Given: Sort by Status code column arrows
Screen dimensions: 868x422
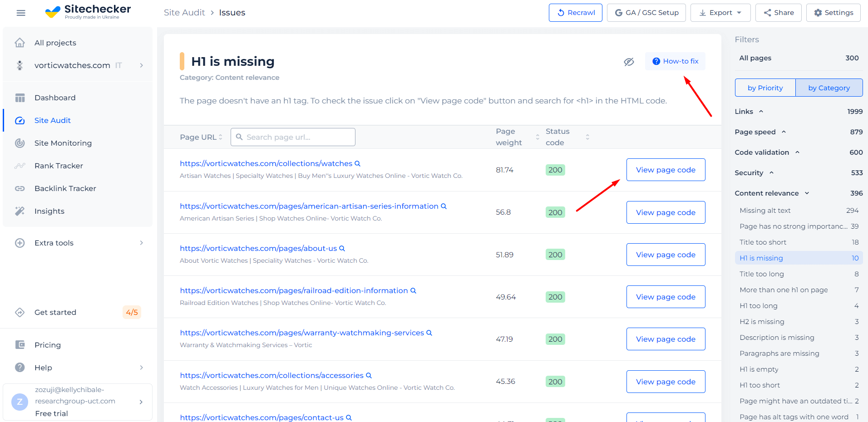Looking at the screenshot, I should (587, 137).
